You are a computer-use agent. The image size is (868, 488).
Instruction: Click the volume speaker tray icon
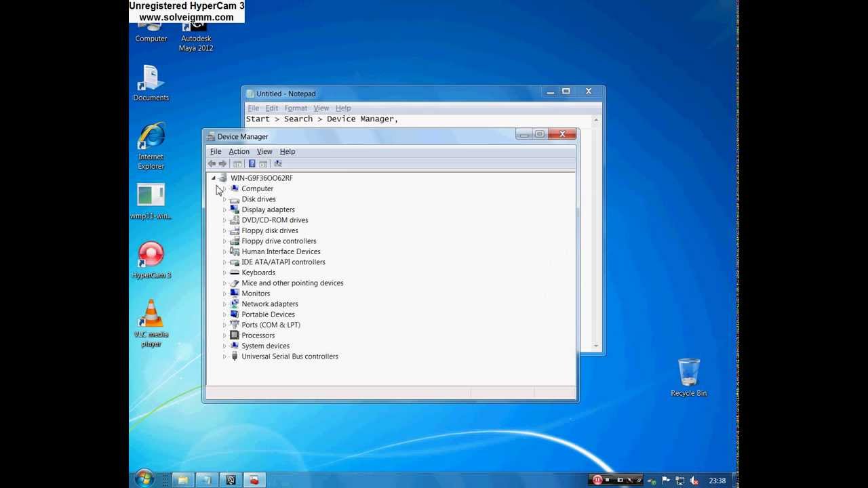click(694, 481)
